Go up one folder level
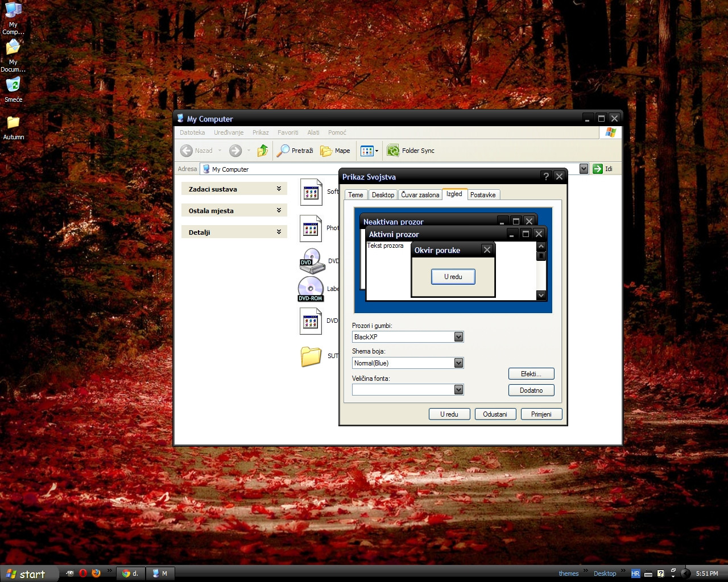Viewport: 728px width, 582px height. pyautogui.click(x=262, y=151)
